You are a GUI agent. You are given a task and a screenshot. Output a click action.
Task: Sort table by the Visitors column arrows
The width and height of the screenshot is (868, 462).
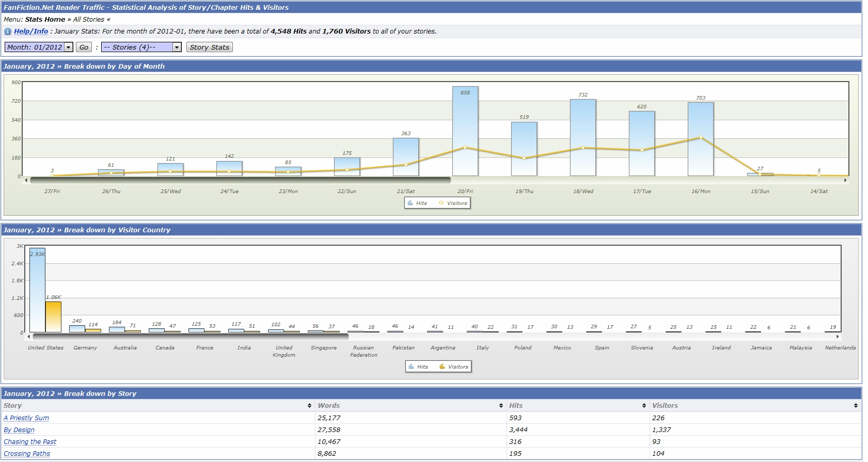coord(856,406)
